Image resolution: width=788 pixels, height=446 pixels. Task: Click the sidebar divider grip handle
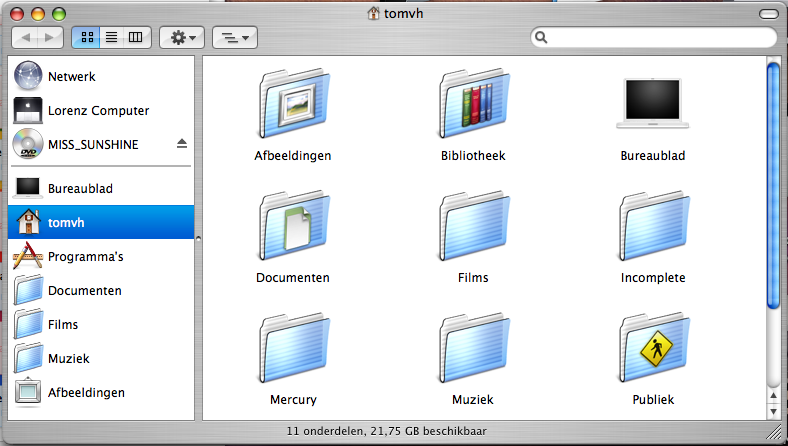(198, 238)
